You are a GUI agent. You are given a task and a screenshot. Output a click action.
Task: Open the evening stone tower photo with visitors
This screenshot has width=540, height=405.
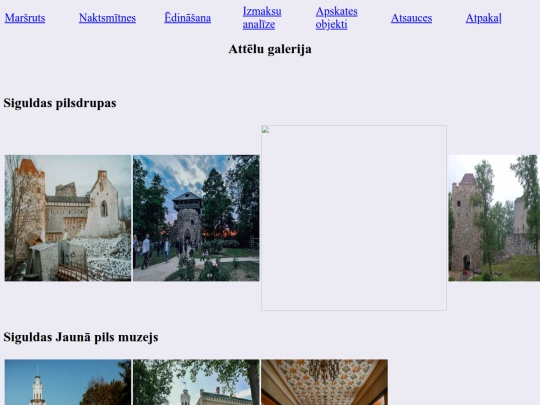click(196, 218)
